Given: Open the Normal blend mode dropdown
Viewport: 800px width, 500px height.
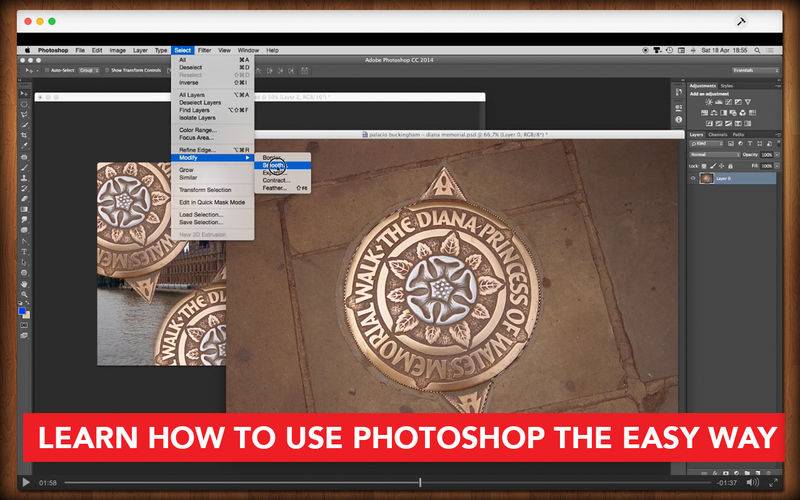Looking at the screenshot, I should pyautogui.click(x=709, y=155).
